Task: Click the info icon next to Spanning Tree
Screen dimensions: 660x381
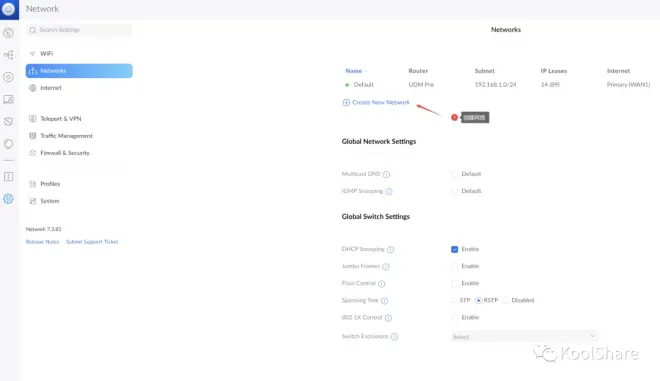Action: click(x=384, y=301)
